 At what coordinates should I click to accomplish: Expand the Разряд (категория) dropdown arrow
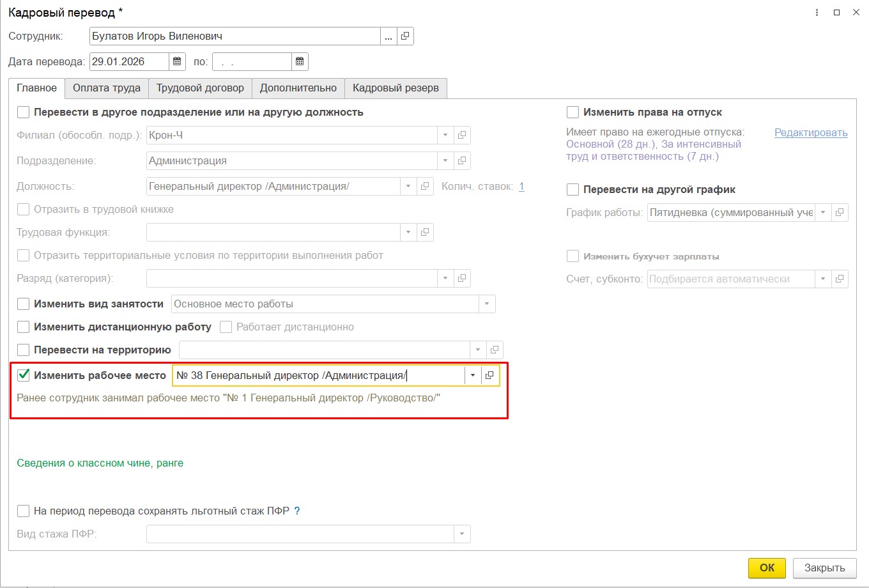[x=445, y=279]
